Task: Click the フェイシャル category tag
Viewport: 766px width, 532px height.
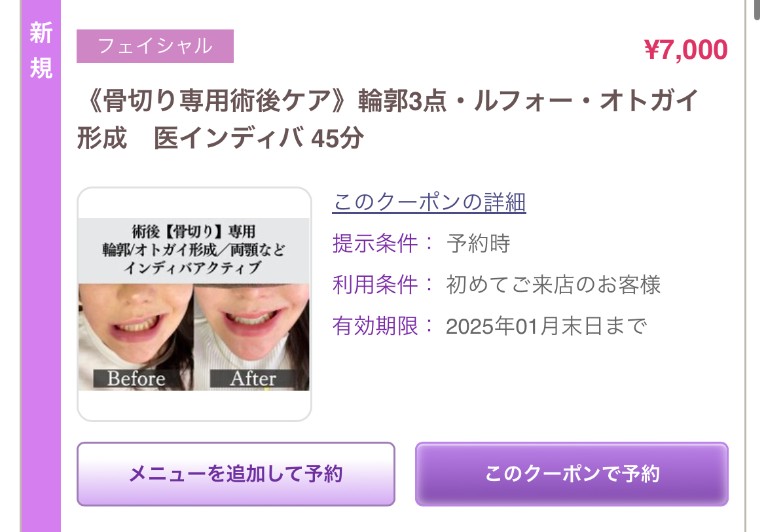Action: [155, 46]
